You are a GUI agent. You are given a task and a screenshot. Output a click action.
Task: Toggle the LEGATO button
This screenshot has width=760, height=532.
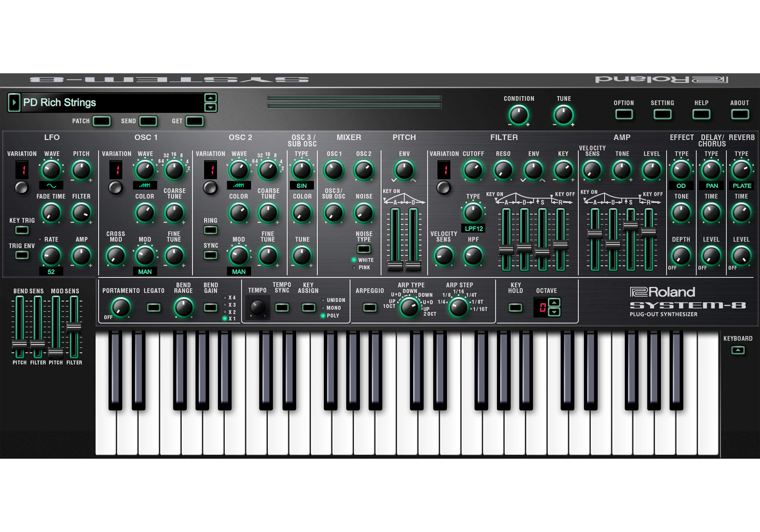click(x=154, y=308)
